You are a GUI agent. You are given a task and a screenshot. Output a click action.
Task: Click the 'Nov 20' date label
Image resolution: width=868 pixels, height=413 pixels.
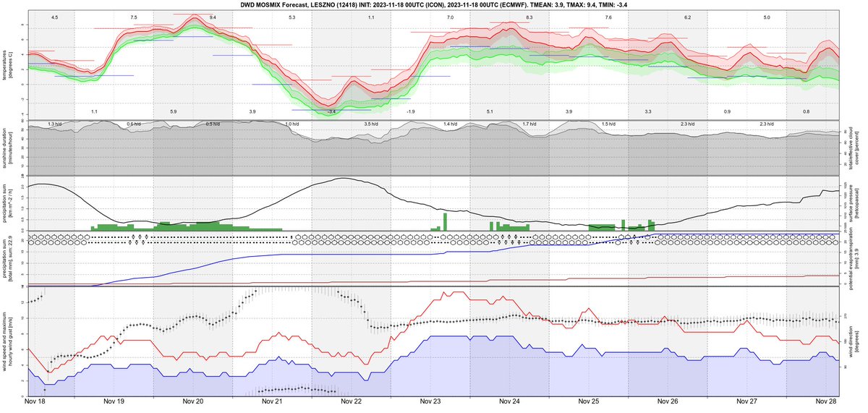(x=193, y=401)
